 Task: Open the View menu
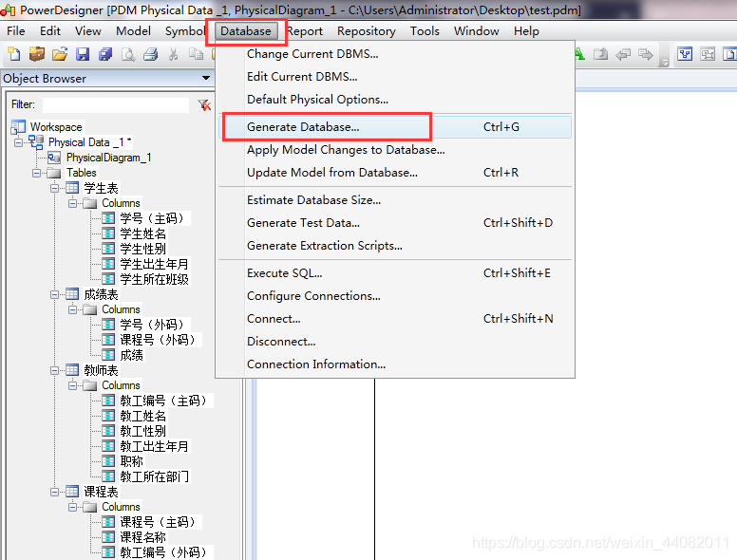point(88,31)
